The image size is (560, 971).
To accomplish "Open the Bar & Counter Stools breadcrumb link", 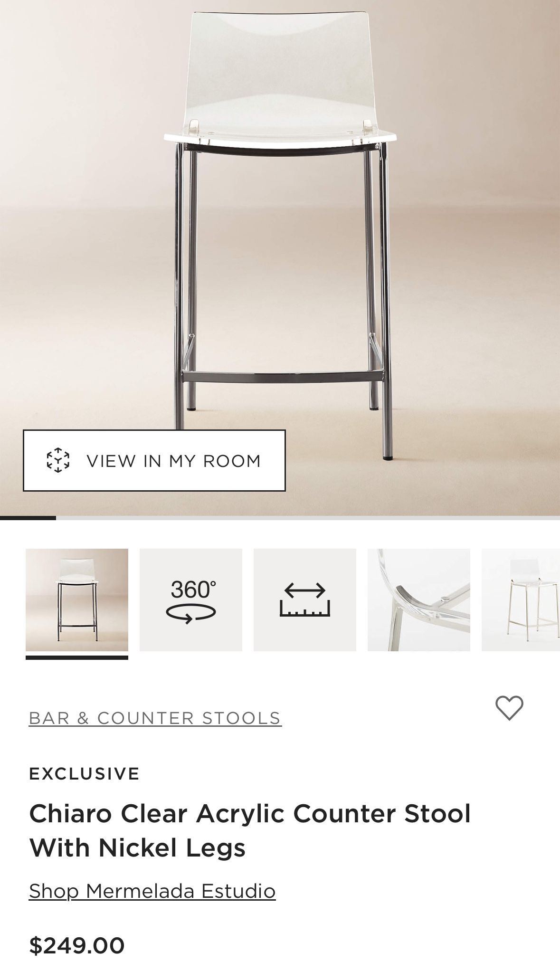I will [155, 718].
